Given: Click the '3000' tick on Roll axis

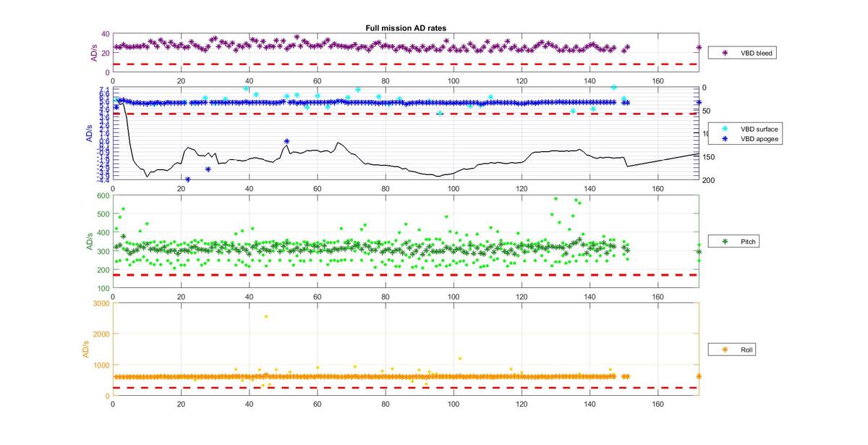Looking at the screenshot, I should point(102,303).
